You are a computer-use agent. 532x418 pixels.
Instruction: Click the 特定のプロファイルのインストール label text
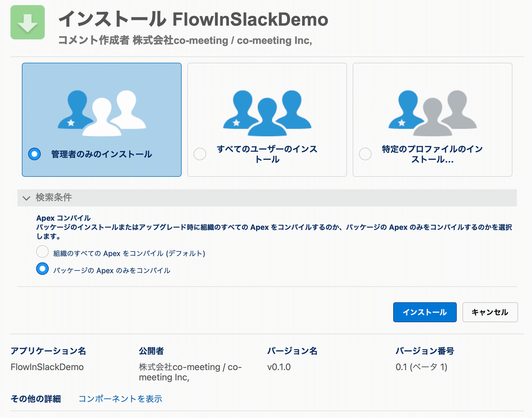pos(432,154)
